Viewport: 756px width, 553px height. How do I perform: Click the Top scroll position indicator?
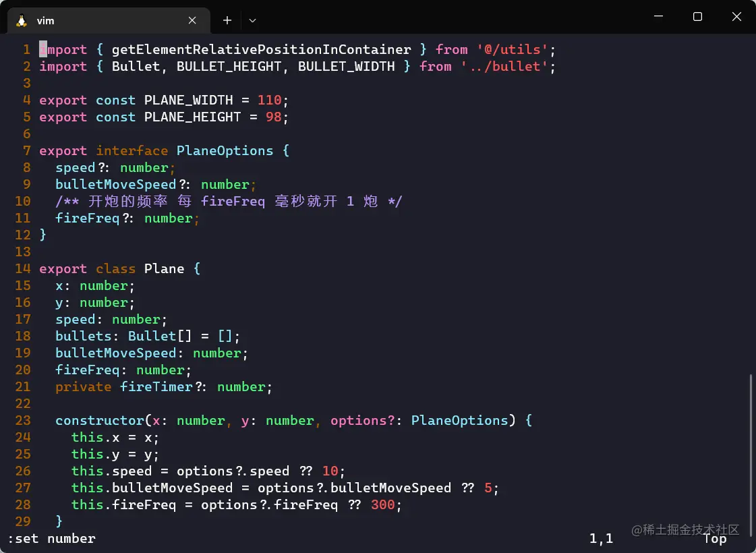(x=715, y=539)
